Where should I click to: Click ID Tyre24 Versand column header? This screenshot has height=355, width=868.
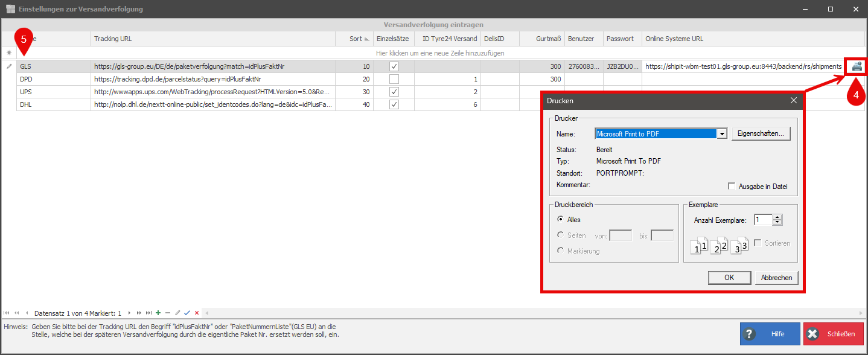click(448, 39)
